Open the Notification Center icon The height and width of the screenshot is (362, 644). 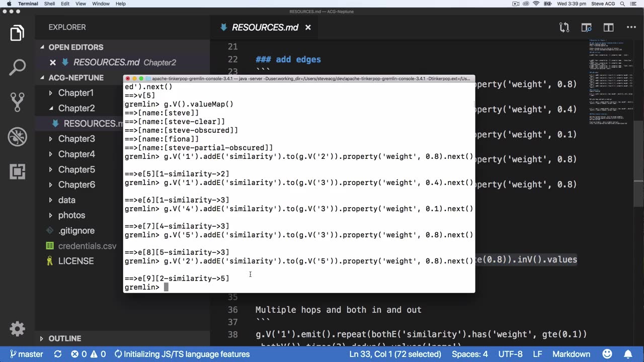(x=633, y=4)
